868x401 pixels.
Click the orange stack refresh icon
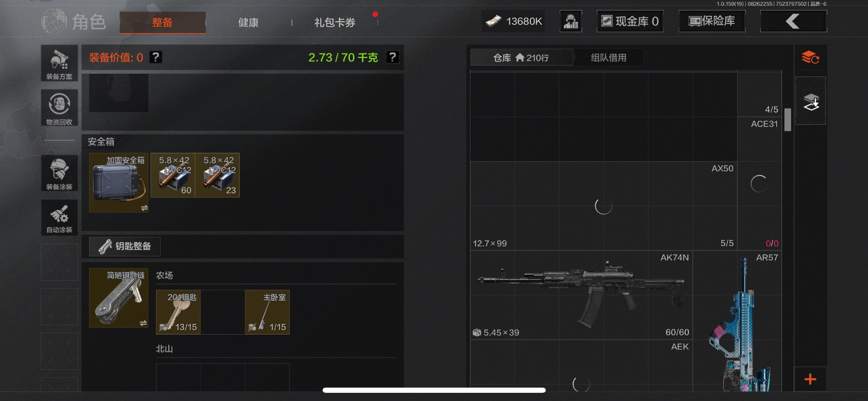coord(810,58)
